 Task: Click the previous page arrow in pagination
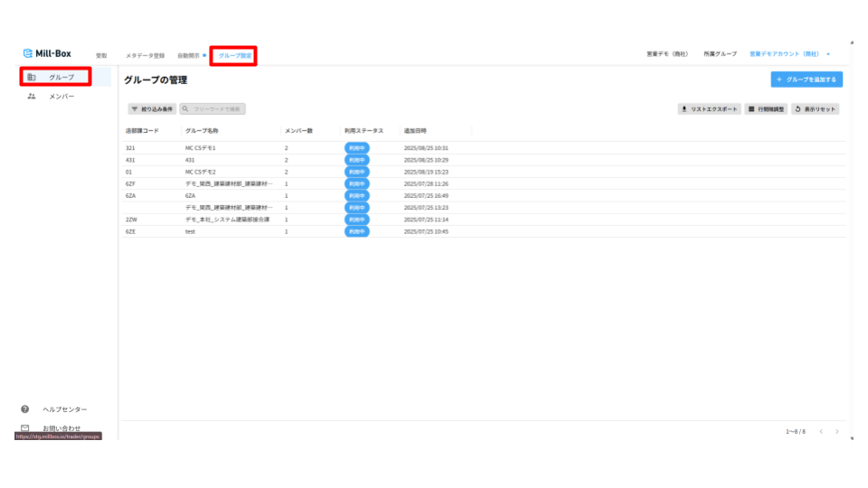pos(821,432)
